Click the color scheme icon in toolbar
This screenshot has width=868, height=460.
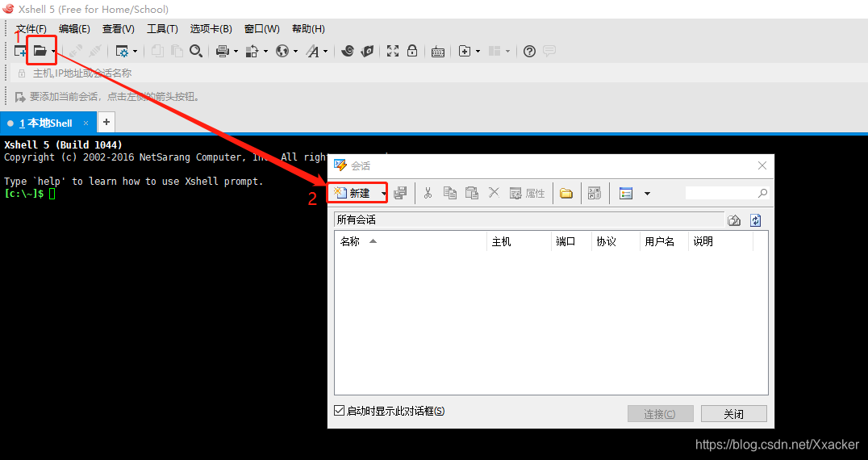252,51
